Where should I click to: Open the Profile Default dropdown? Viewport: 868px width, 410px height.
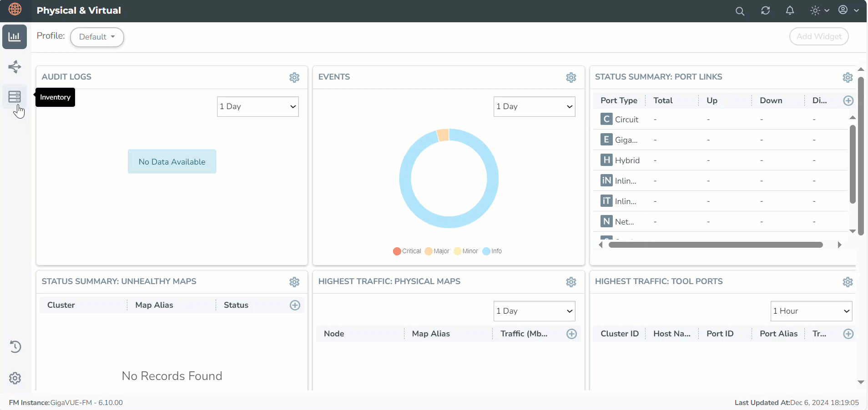(x=97, y=37)
